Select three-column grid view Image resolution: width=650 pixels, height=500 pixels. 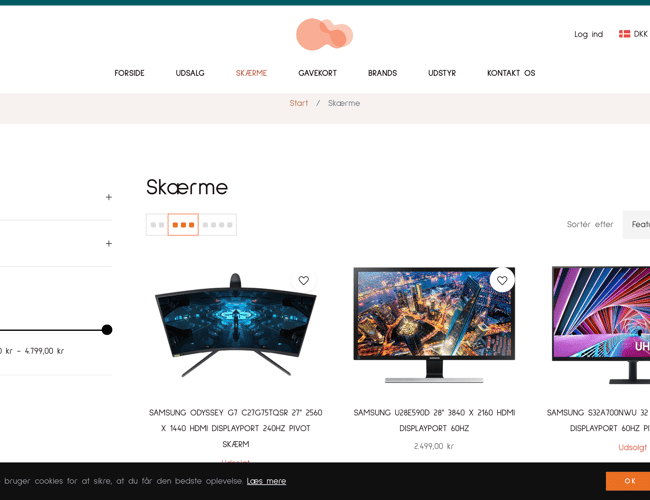point(183,225)
